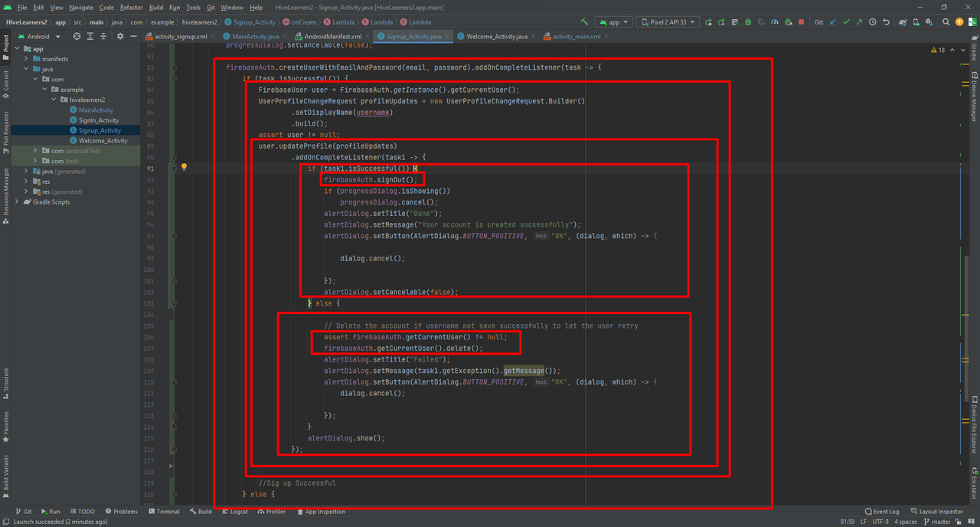The width and height of the screenshot is (980, 527).
Task: Click Collapse All in Project panel
Action: point(103,36)
